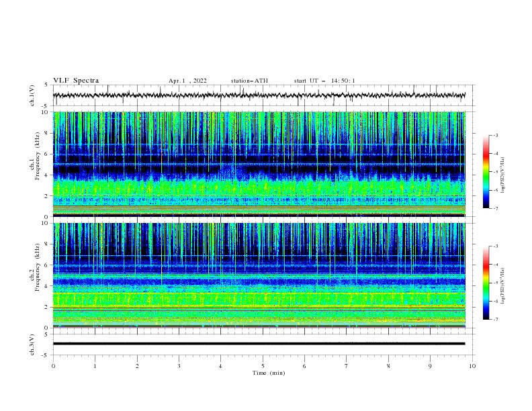The image size is (532, 411).
Task: Click the ch.1 "Frequency (kHz)" axis label
Action: pyautogui.click(x=38, y=156)
